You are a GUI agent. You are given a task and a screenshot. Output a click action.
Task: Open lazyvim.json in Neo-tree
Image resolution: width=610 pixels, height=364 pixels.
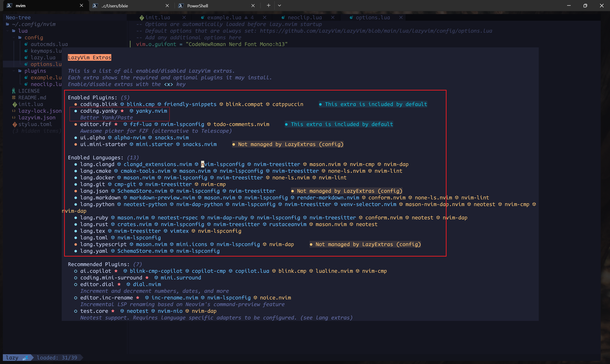(37, 117)
